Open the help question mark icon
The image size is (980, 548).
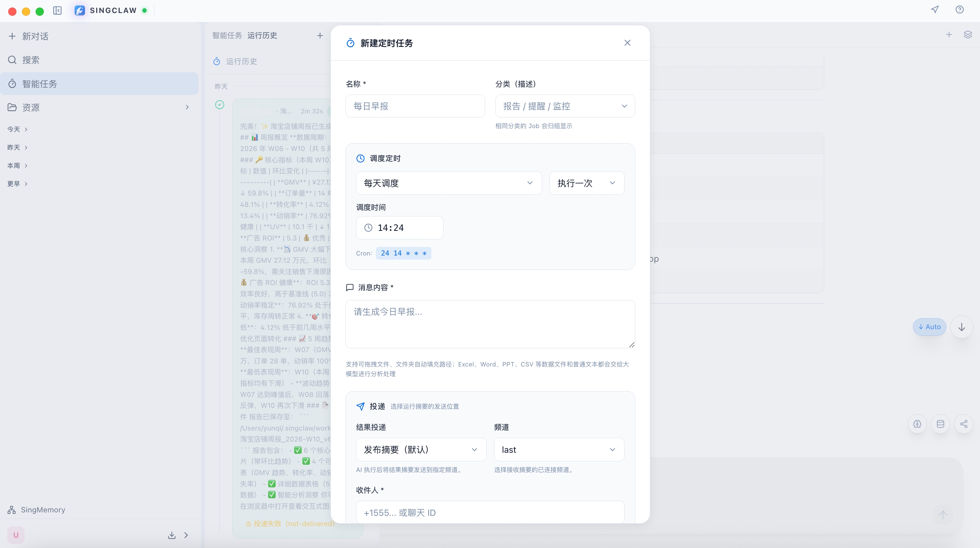[x=959, y=10]
